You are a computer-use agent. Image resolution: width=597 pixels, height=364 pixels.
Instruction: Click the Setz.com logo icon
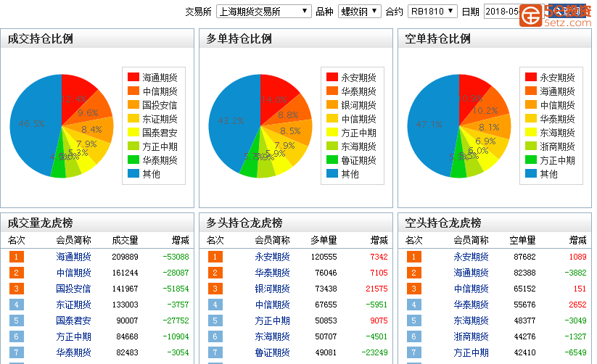(x=532, y=15)
